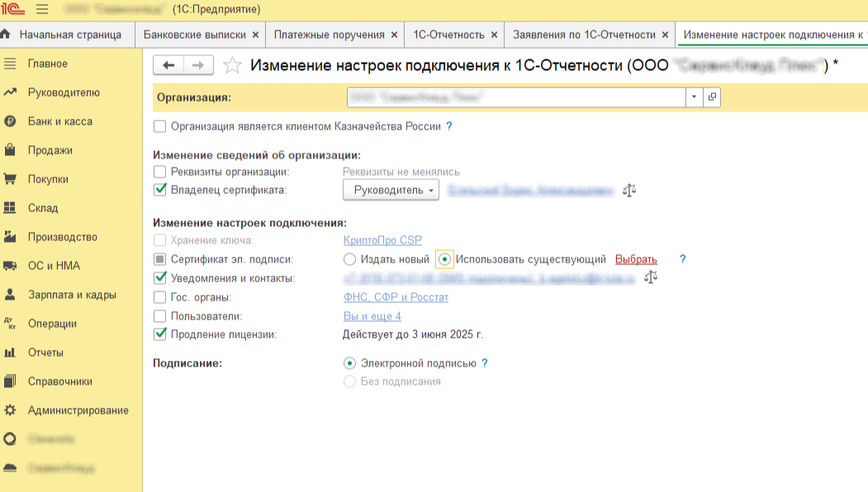The width and height of the screenshot is (868, 492).
Task: Open the Вы и еще 4 users link
Action: coord(372,316)
